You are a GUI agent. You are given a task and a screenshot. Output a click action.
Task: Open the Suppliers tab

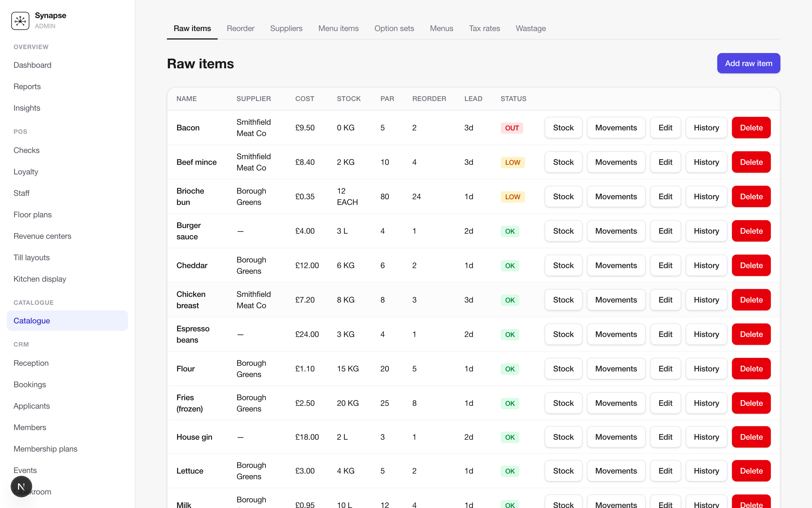point(286,28)
